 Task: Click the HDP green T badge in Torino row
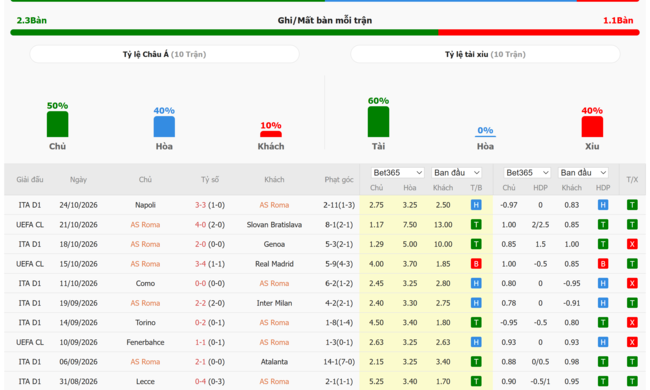click(603, 322)
